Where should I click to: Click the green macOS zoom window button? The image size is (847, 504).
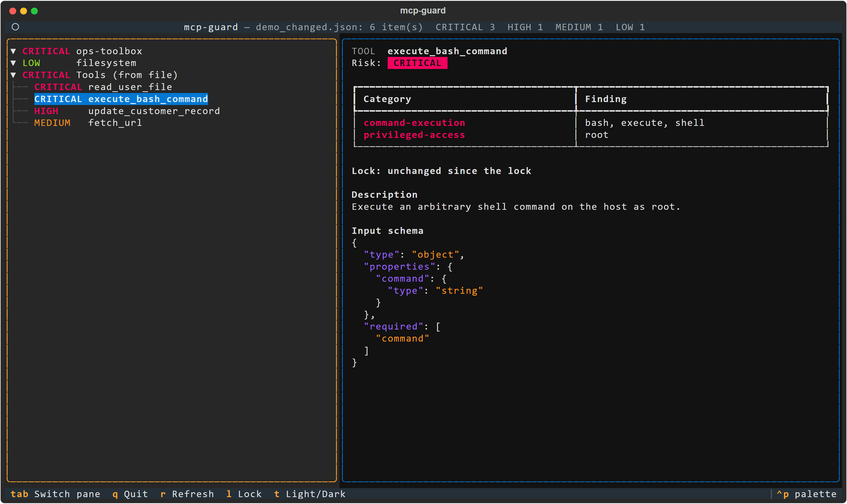(x=34, y=11)
